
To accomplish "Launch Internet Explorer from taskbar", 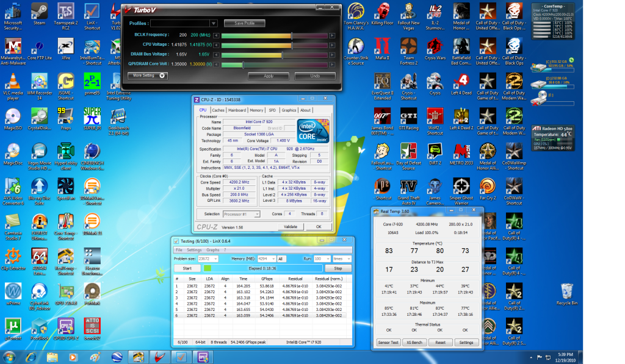I will click(31, 357).
